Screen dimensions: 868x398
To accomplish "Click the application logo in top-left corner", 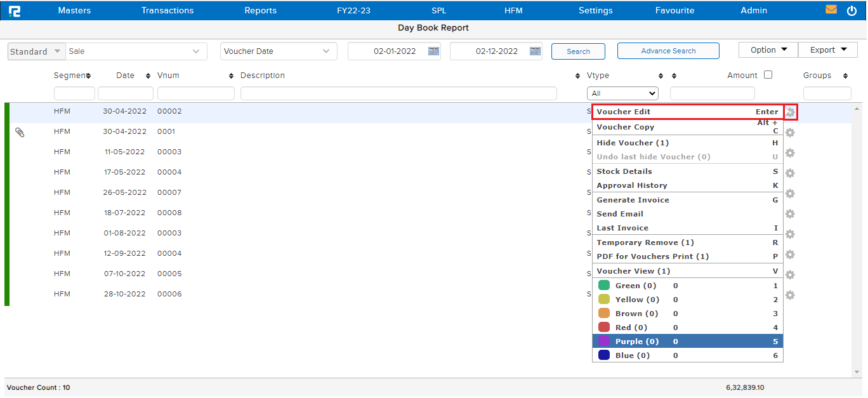I will click(x=15, y=11).
